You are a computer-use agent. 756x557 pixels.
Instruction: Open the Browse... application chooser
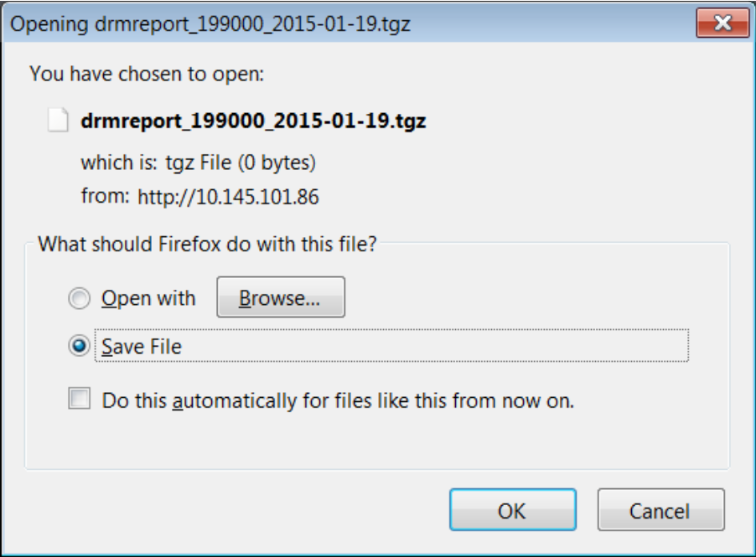(281, 297)
